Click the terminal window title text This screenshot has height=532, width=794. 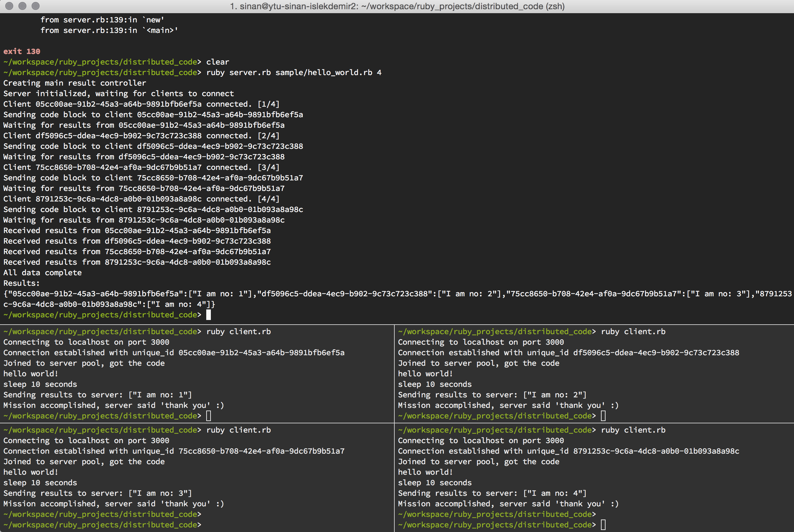tap(397, 6)
